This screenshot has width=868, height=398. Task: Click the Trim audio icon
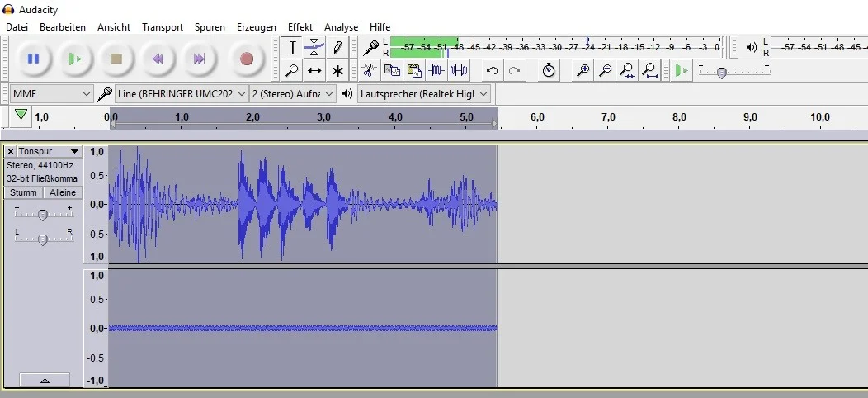436,70
